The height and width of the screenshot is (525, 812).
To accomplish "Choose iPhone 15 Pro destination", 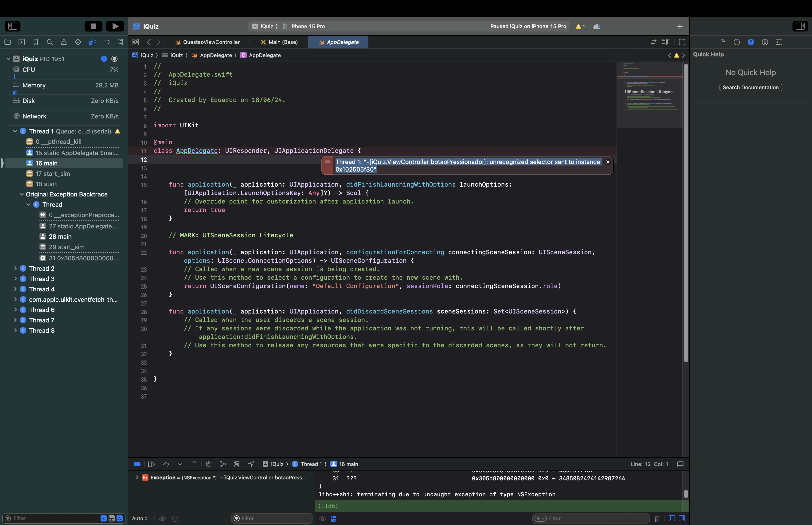I will click(304, 26).
